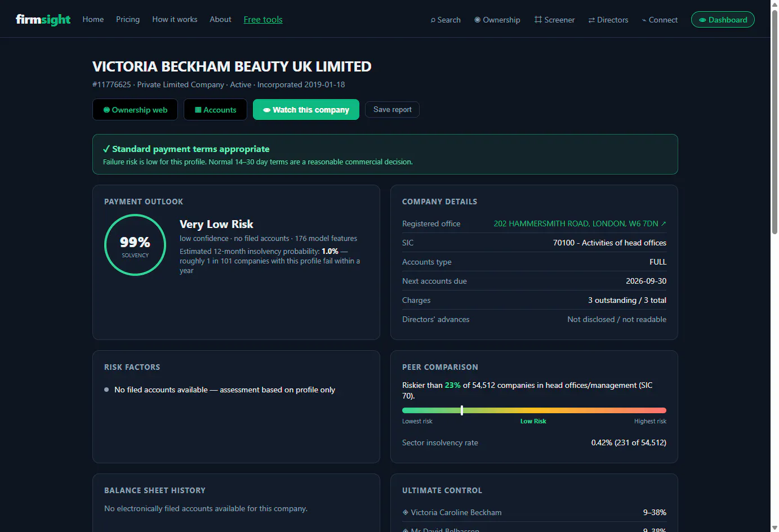Click the "Failure risk is low" explanation text

click(257, 162)
